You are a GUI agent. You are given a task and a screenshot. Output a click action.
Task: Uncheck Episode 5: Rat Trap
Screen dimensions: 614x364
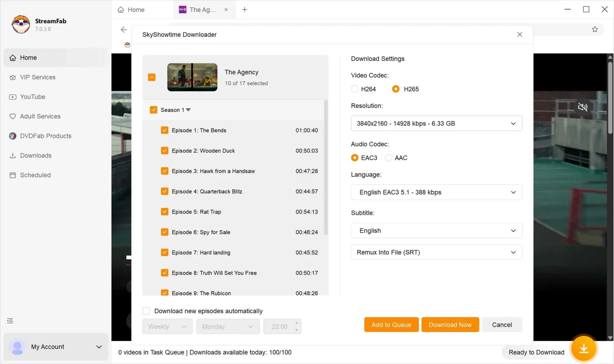click(165, 212)
